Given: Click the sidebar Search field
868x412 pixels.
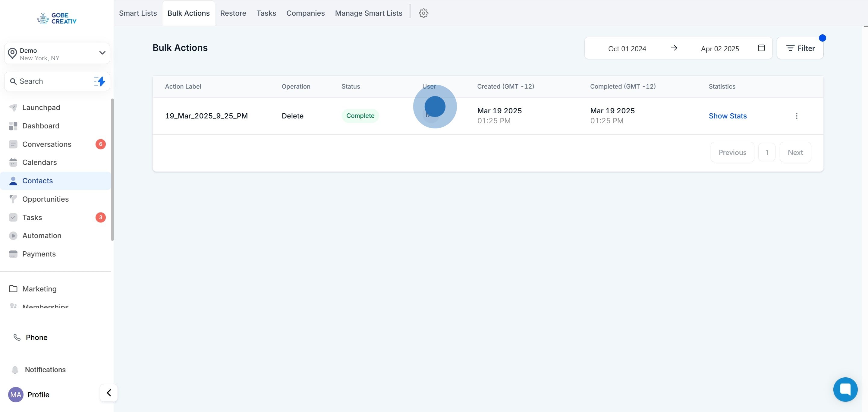Looking at the screenshot, I should 51,81.
